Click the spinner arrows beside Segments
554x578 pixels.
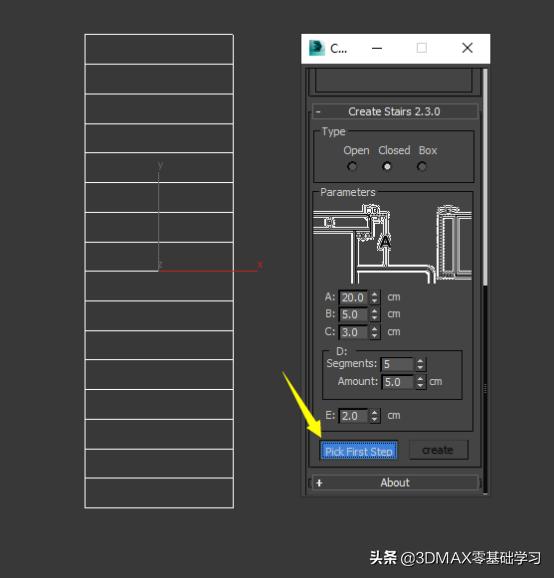click(x=420, y=364)
